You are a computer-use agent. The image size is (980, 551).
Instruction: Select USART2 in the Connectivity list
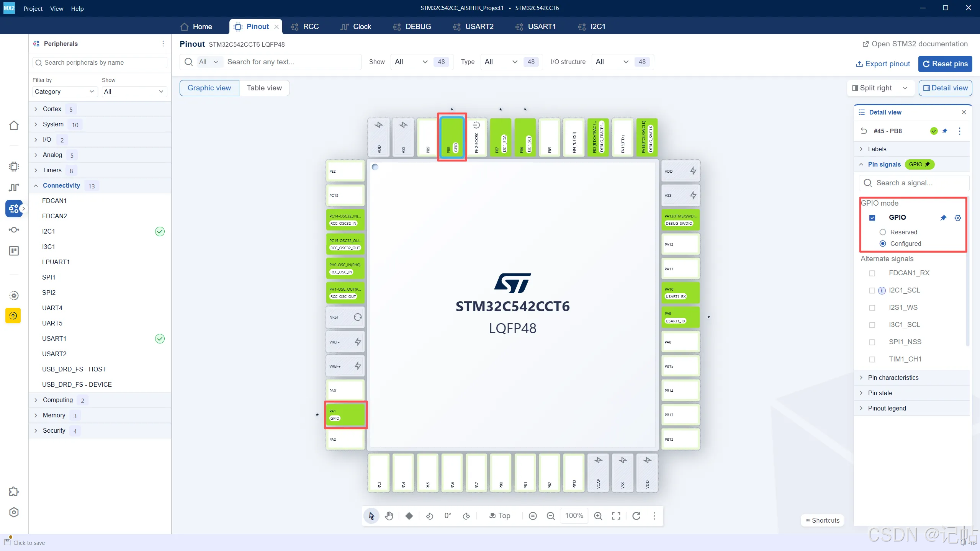54,354
